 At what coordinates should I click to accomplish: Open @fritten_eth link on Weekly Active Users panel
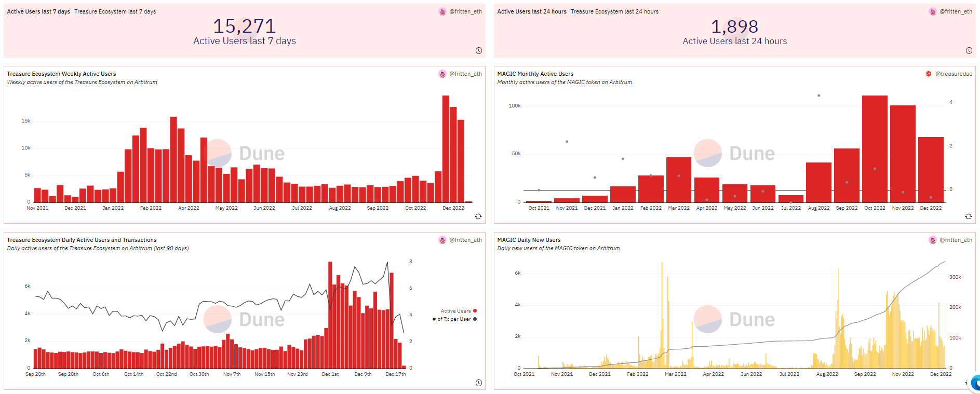click(x=466, y=74)
